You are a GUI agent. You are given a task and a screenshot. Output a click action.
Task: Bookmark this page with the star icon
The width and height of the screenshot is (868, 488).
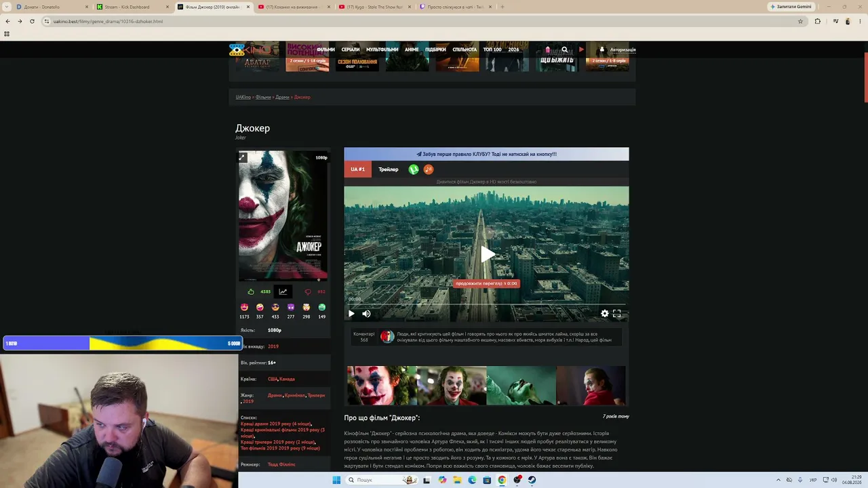click(800, 21)
